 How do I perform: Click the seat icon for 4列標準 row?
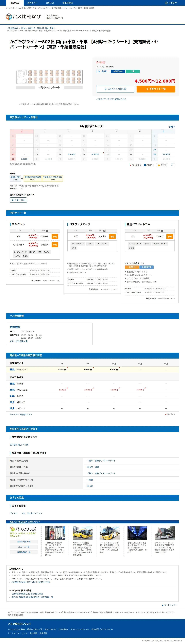point(12,384)
